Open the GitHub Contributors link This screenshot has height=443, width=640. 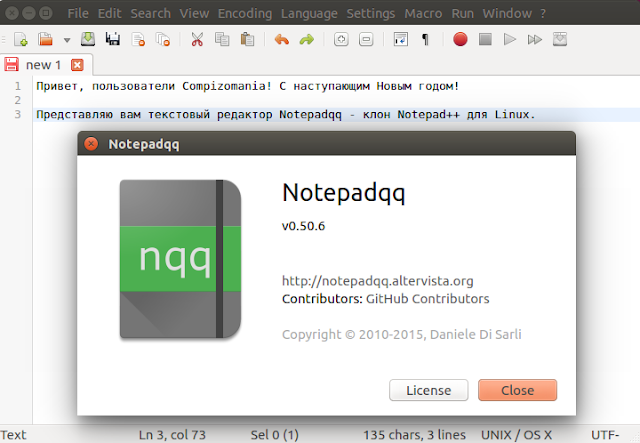(x=427, y=298)
